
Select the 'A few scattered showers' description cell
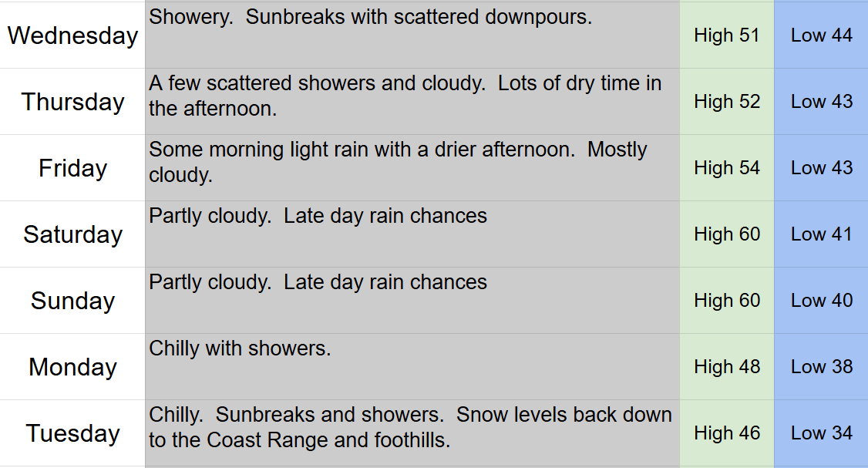[x=412, y=102]
